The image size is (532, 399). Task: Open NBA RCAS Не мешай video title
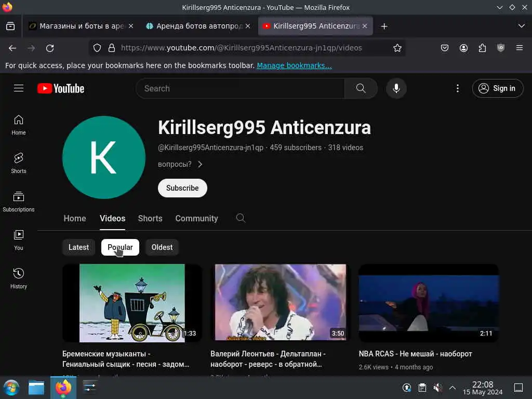point(415,354)
